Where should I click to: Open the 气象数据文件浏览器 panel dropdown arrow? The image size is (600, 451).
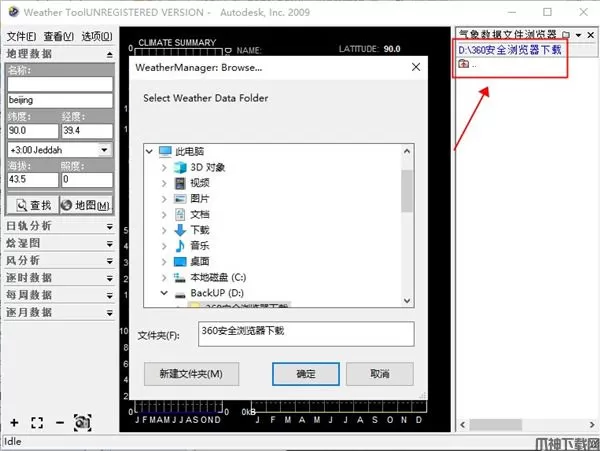[x=579, y=35]
